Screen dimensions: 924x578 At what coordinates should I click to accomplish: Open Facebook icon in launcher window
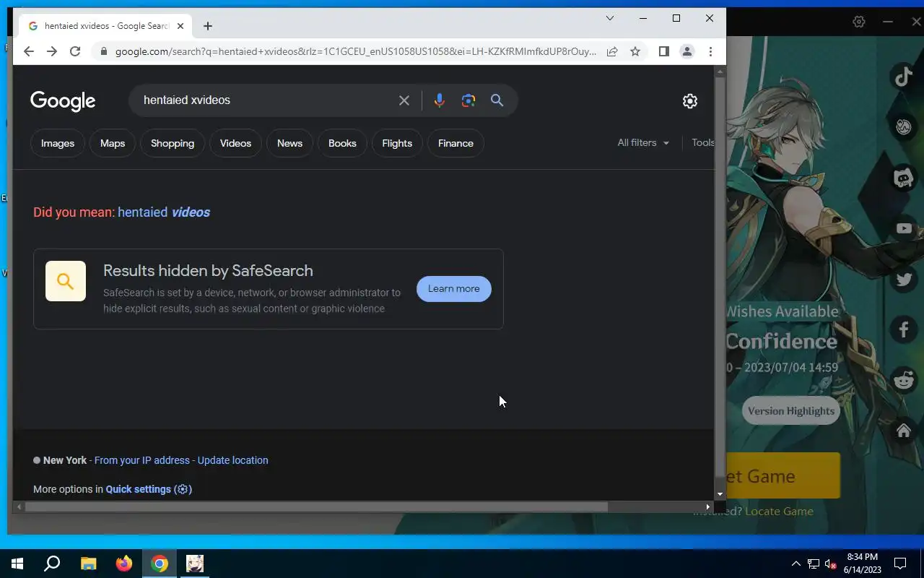(x=904, y=329)
